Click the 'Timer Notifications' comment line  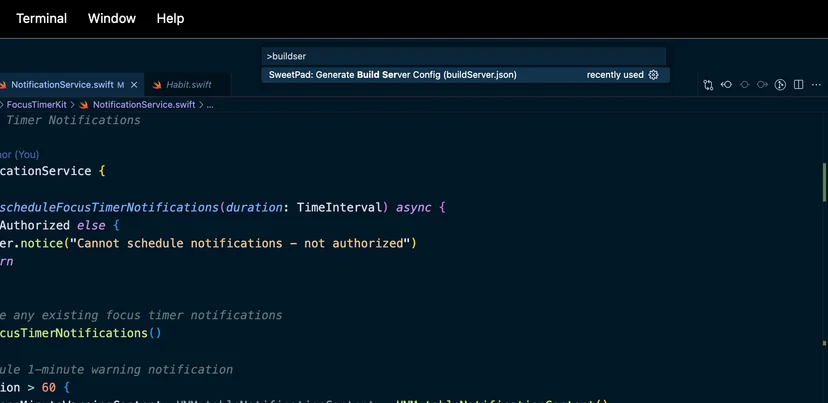point(73,120)
